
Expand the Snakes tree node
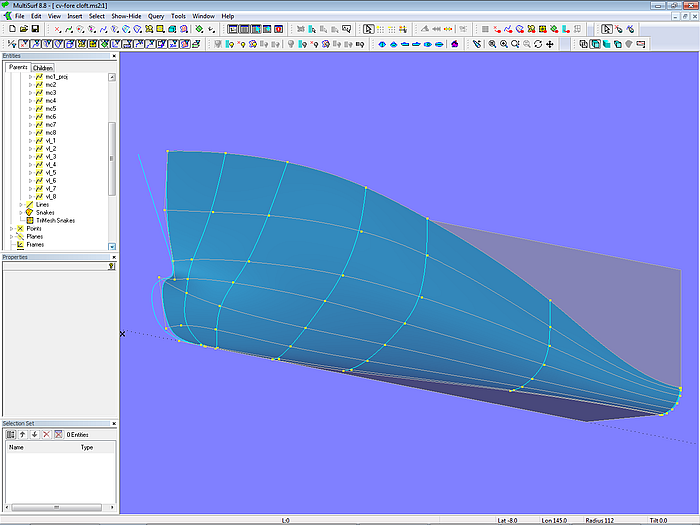coord(22,213)
